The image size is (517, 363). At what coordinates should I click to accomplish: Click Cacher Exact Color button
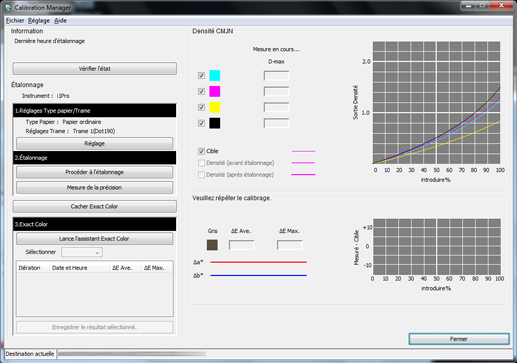[x=95, y=207]
